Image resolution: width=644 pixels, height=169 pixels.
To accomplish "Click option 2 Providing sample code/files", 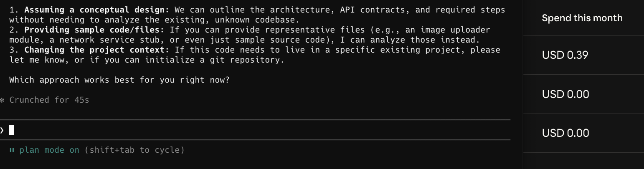I will [250, 35].
